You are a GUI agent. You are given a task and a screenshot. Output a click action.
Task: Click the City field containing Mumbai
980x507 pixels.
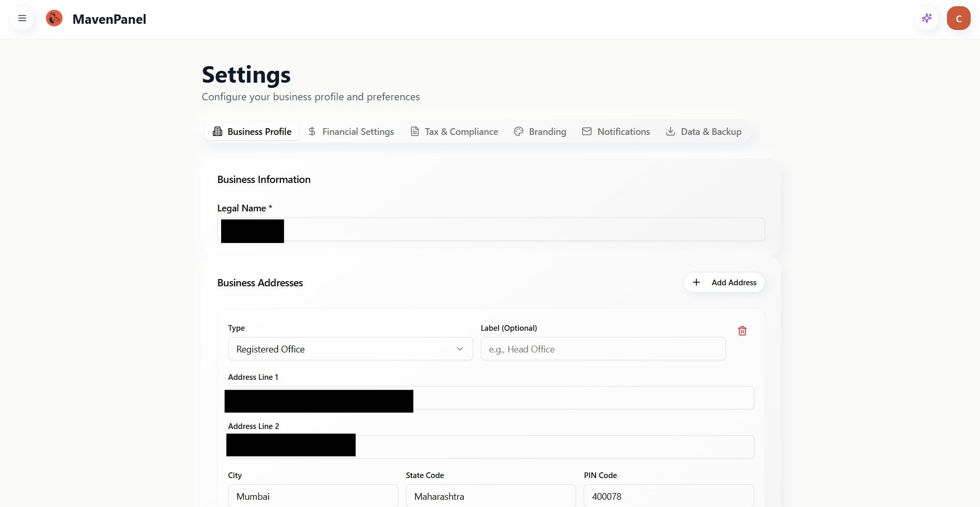[x=313, y=496]
